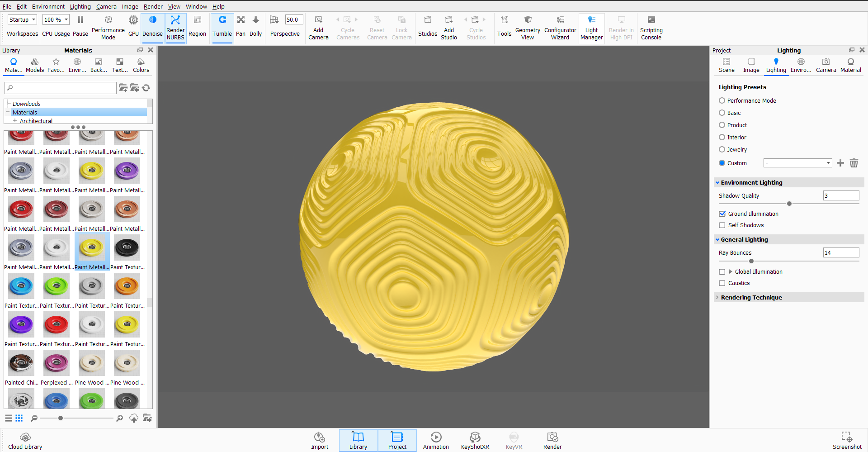868x452 pixels.
Task: Uncheck Ground Illumination
Action: pyautogui.click(x=722, y=214)
